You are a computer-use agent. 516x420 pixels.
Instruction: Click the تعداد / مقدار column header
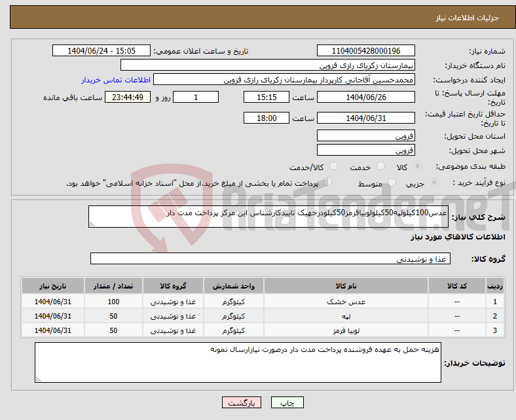click(x=113, y=286)
